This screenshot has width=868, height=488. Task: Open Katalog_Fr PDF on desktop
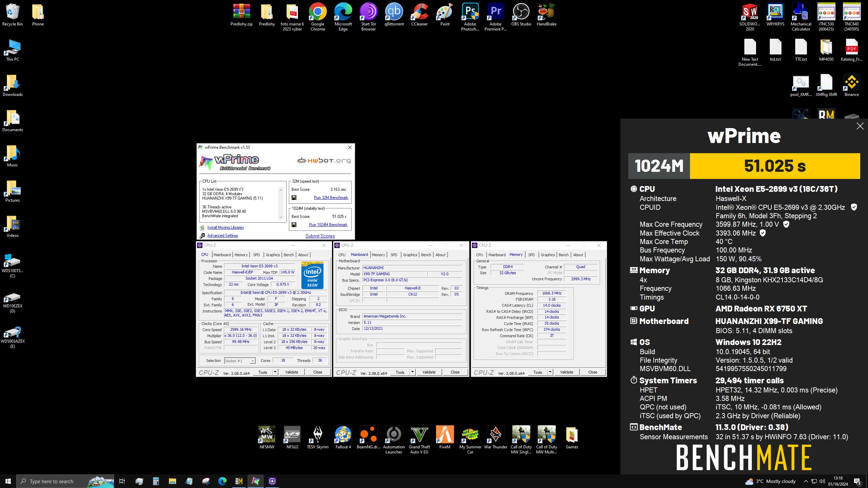click(852, 50)
